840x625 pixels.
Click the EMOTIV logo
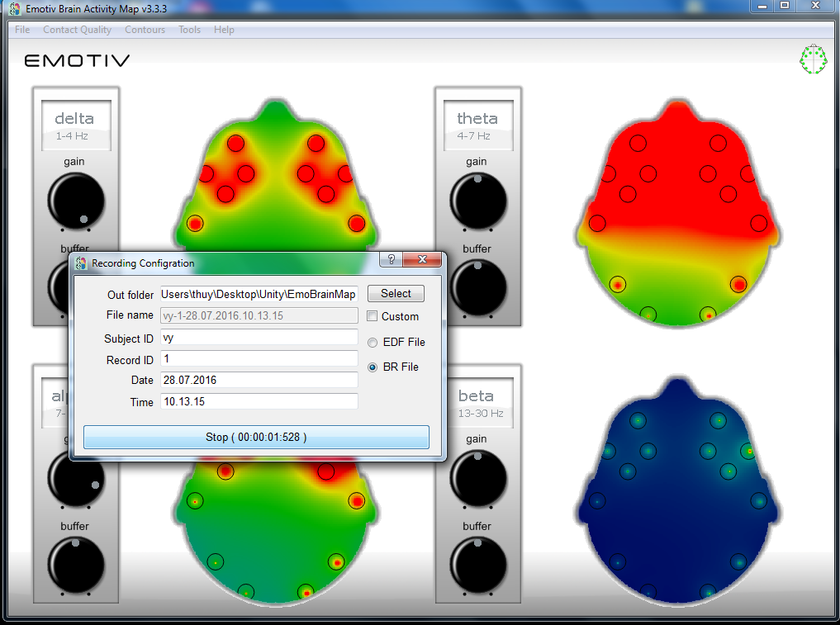[77, 60]
